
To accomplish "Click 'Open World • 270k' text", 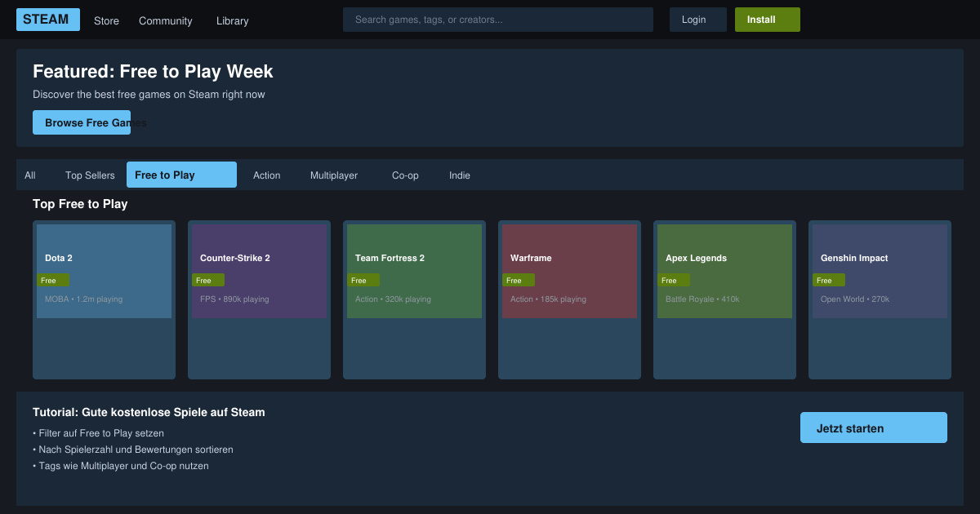I will pyautogui.click(x=855, y=299).
